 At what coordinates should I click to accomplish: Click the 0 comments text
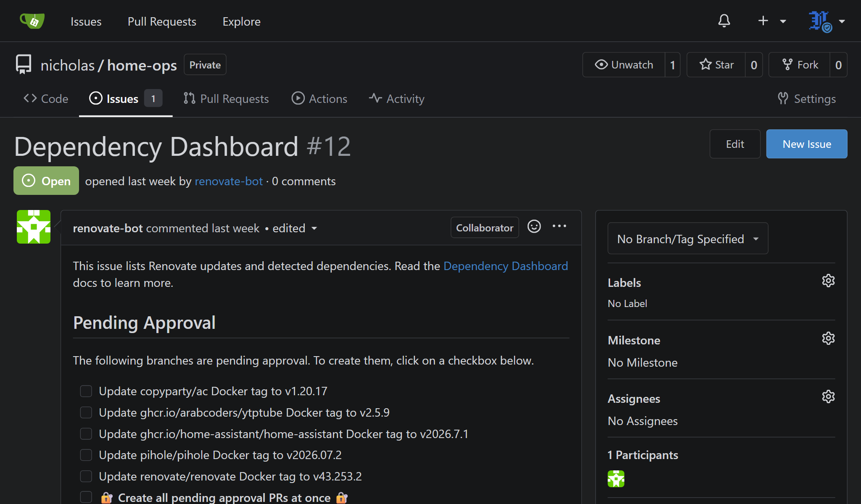tap(304, 181)
